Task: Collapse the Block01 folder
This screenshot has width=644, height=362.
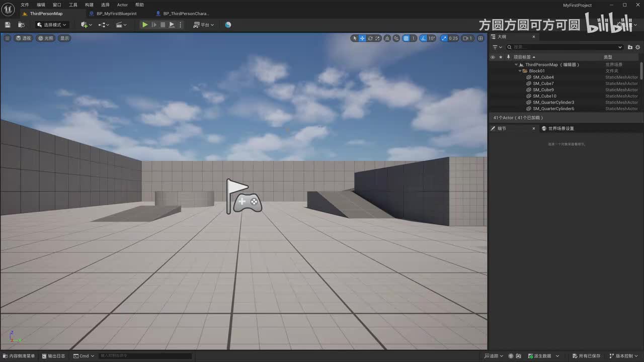Action: tap(520, 71)
